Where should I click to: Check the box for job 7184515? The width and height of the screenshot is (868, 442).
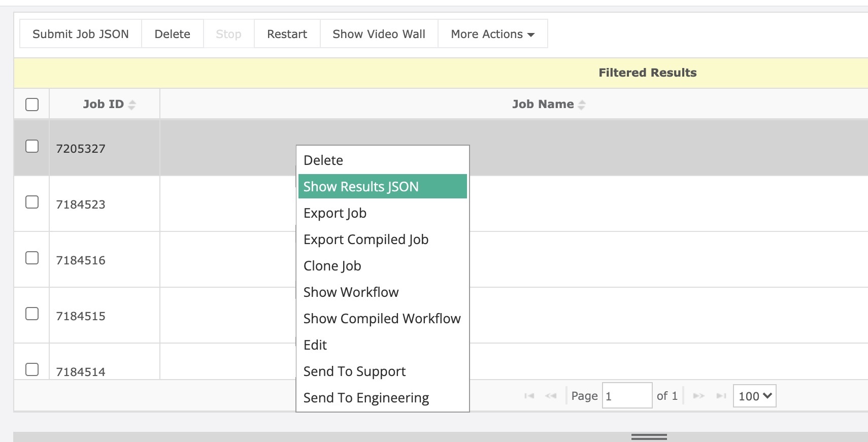32,314
